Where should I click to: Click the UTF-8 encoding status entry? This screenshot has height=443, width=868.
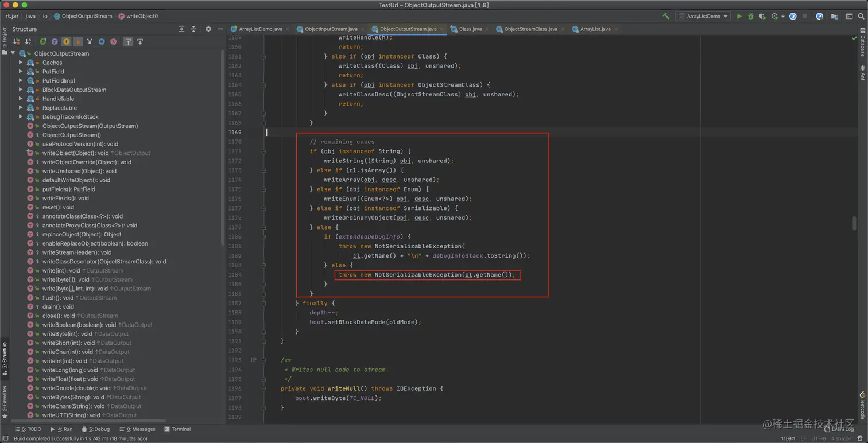pos(819,438)
